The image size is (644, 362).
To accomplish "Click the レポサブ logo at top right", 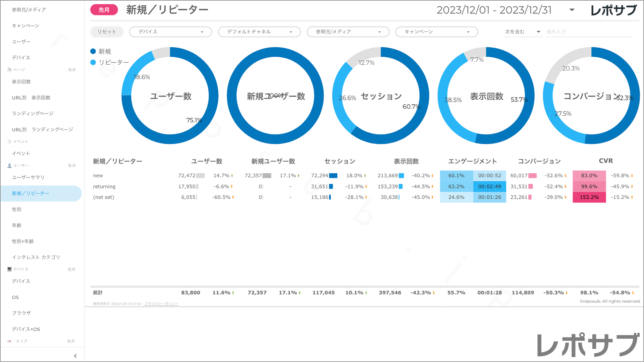I will pyautogui.click(x=613, y=10).
